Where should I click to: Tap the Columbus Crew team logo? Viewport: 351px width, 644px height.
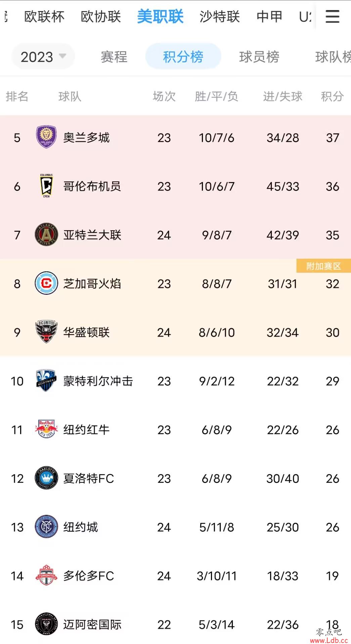pos(46,186)
